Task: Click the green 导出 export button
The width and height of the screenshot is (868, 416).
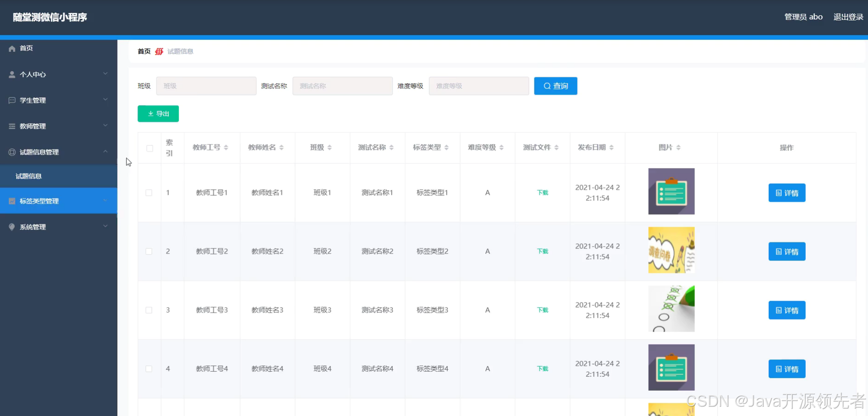Action: click(158, 114)
